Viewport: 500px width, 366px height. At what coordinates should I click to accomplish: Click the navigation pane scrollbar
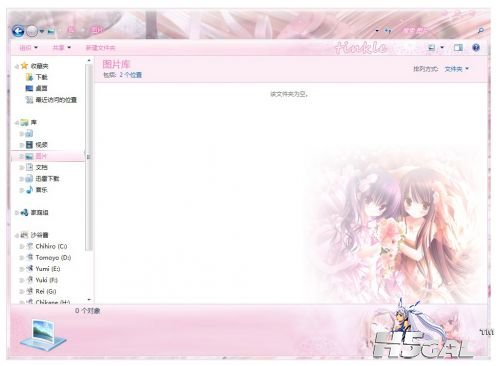point(89,157)
